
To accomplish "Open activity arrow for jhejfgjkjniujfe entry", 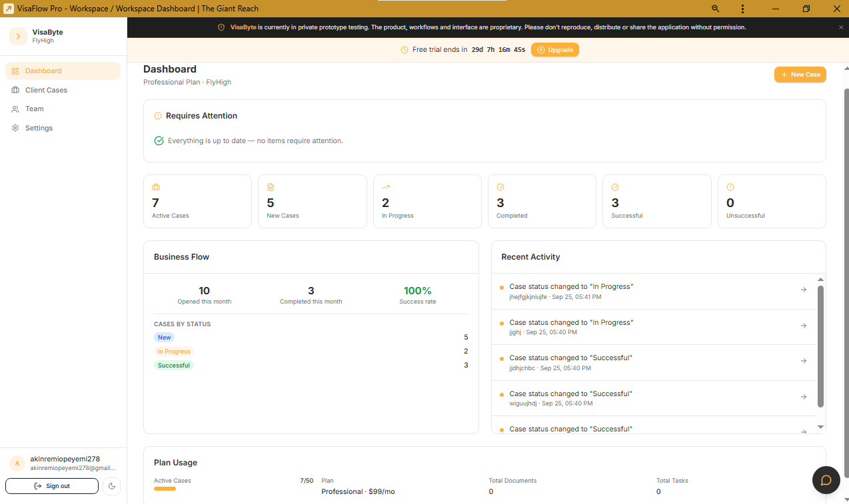I will (804, 290).
